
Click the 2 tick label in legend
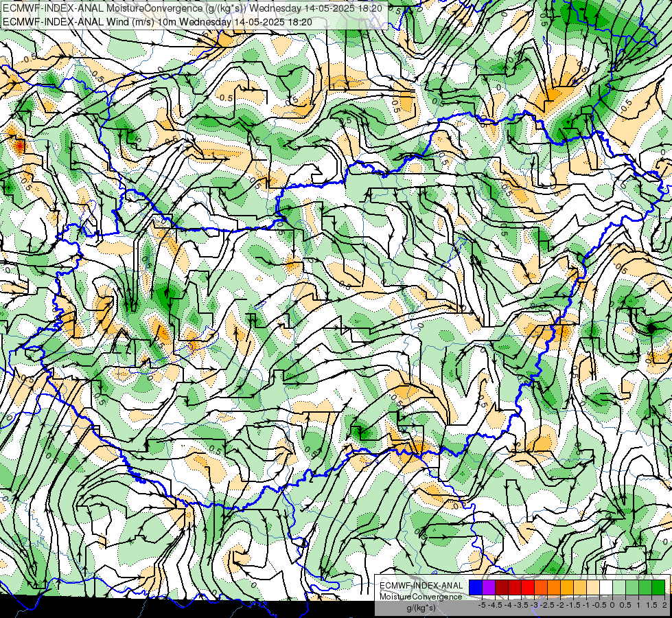664,605
